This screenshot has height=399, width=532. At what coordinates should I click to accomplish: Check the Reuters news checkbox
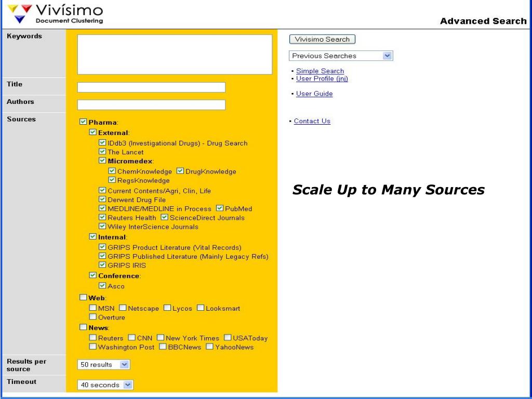pyautogui.click(x=92, y=337)
